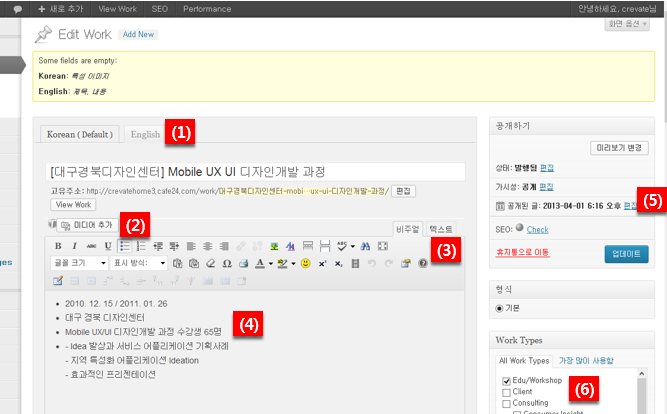Toggle fullscreen editing mode
The image size is (667, 414).
point(383,246)
